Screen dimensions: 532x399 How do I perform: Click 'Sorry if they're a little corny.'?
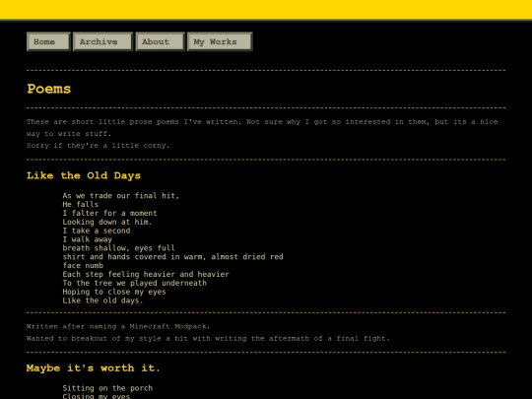(98, 146)
